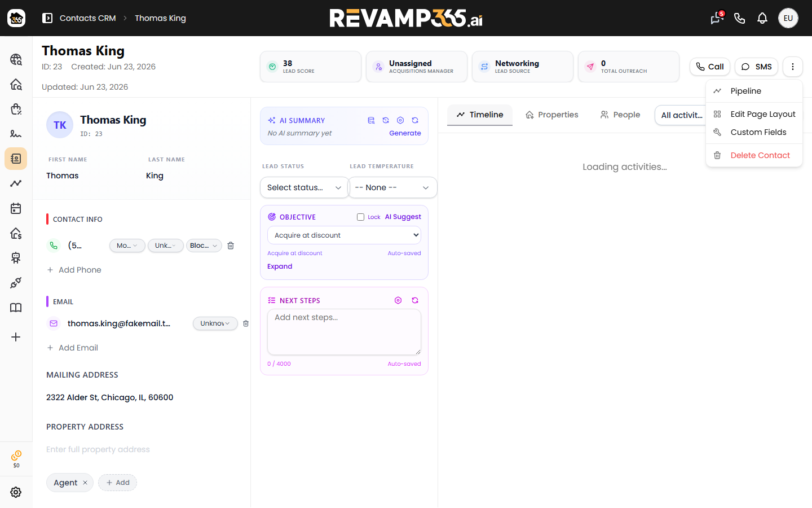Open the three-dot more options menu
This screenshot has height=508, width=812.
coord(792,67)
